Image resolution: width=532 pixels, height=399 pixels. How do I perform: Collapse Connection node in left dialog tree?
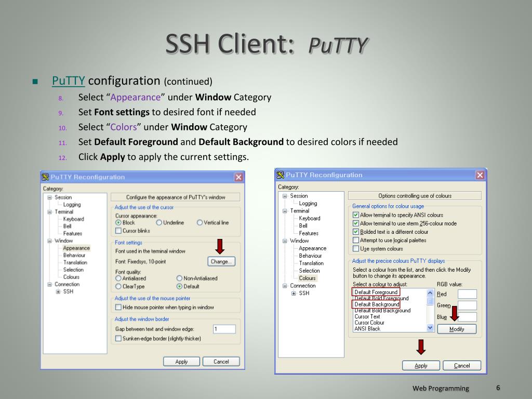49,284
